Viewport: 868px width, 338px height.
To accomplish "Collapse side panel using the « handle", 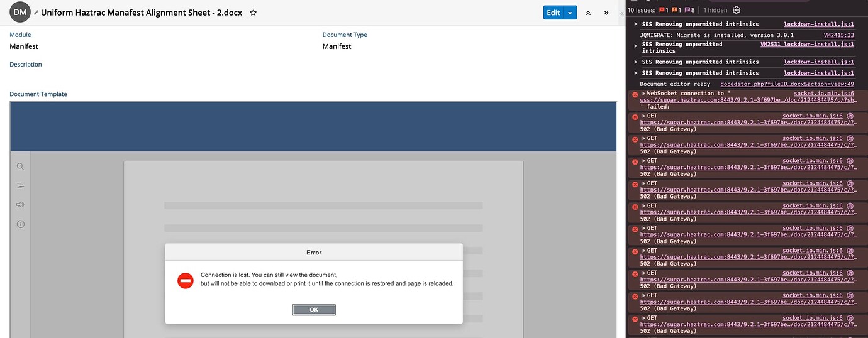I will [x=622, y=13].
